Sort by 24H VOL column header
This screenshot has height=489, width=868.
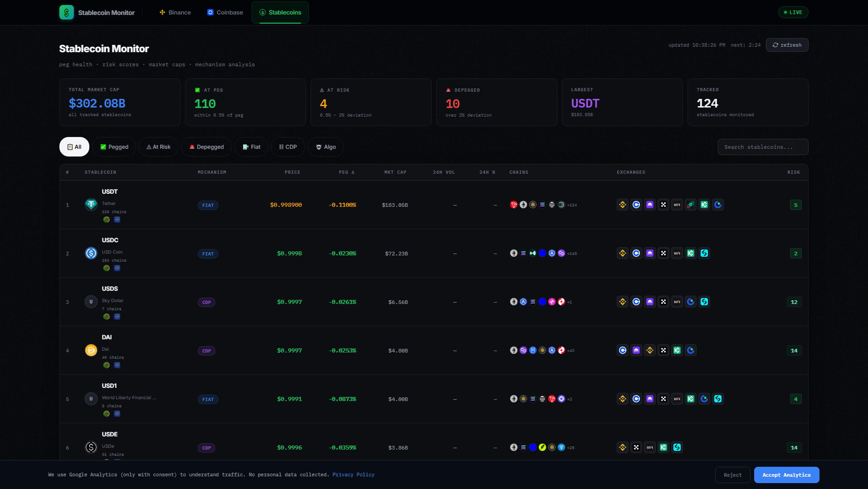[x=444, y=172]
